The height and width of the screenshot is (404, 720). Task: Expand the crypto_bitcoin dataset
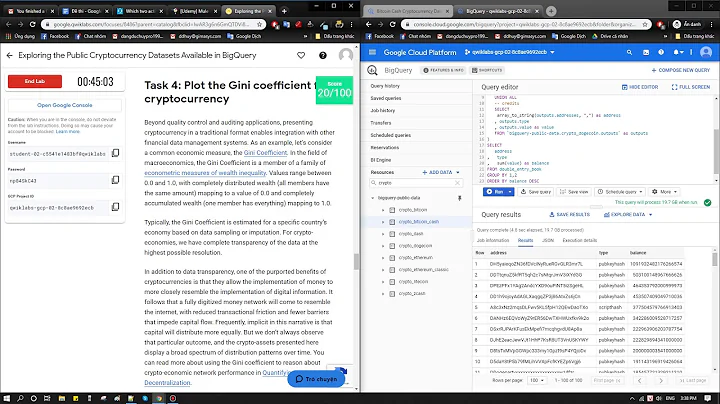pyautogui.click(x=383, y=210)
